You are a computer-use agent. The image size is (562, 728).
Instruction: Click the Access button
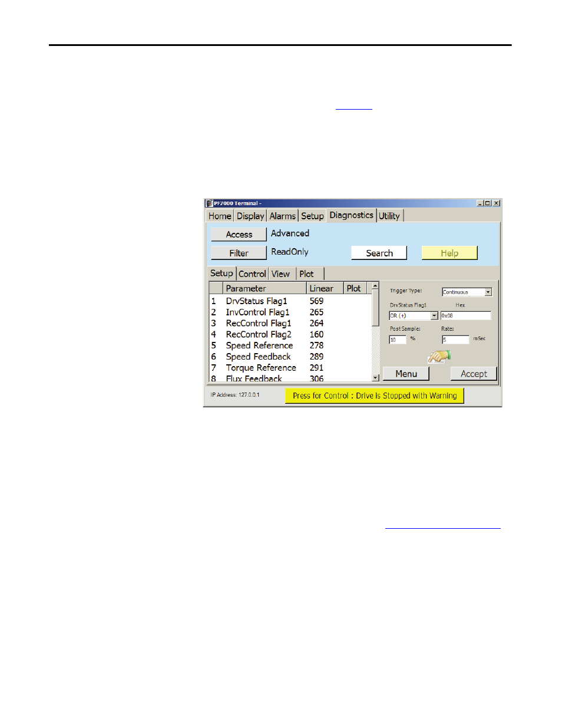tap(239, 235)
